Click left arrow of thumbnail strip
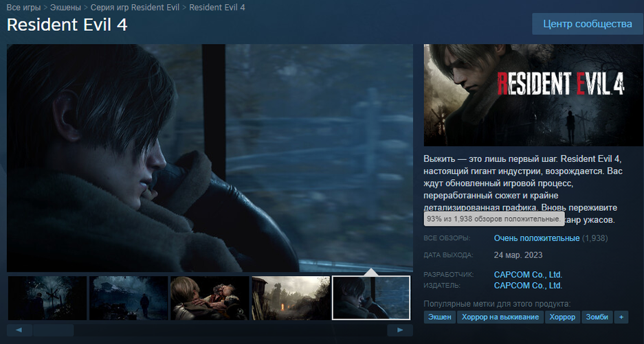 (19, 330)
